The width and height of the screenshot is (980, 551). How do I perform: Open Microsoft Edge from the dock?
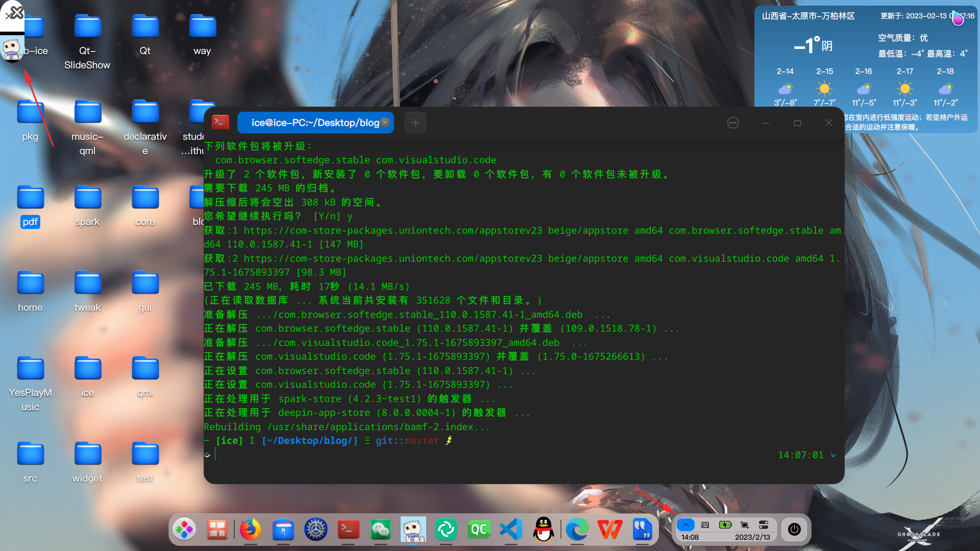(576, 530)
